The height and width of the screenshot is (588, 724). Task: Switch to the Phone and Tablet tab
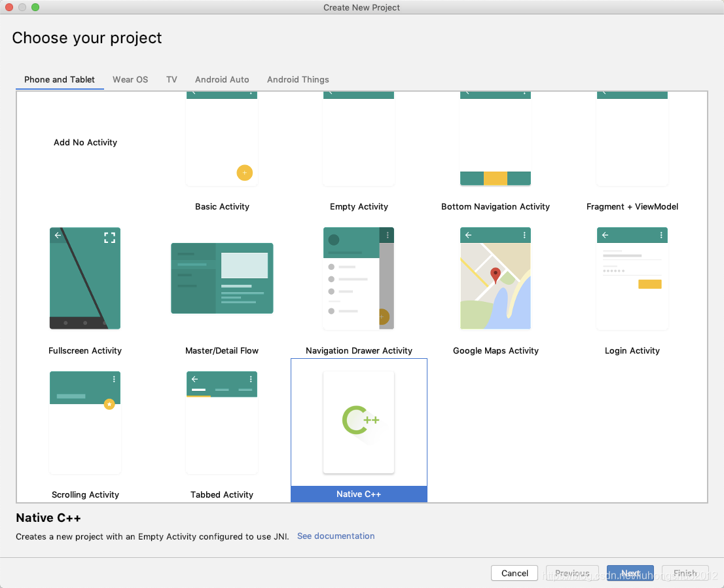(x=60, y=79)
